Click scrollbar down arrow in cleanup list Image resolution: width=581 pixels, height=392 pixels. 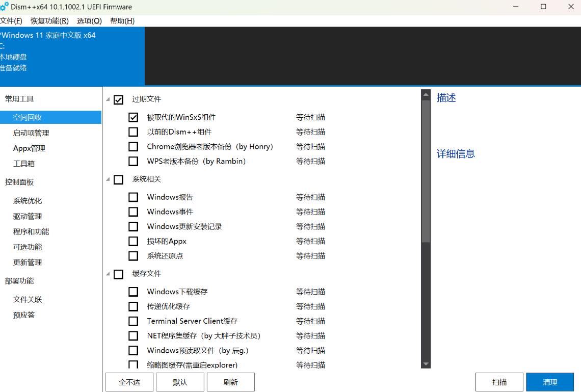426,364
